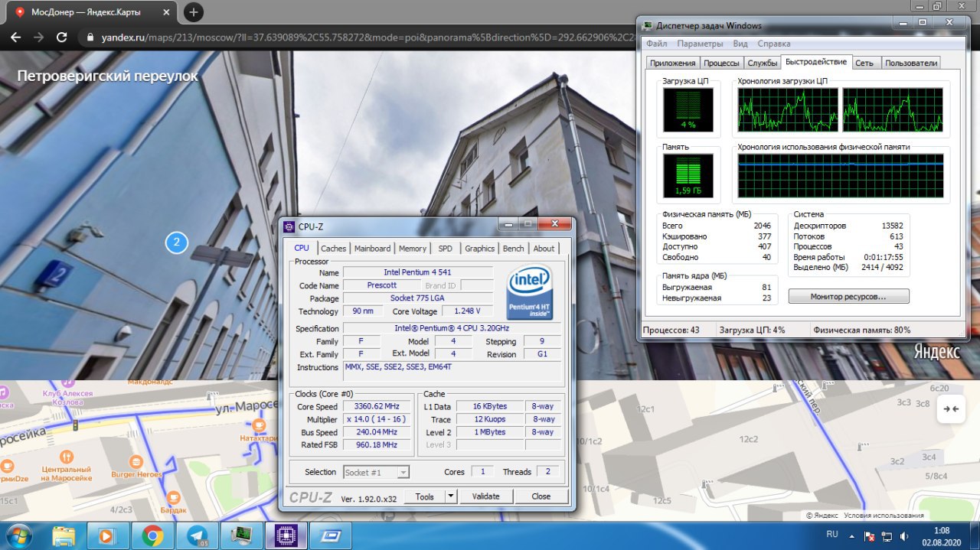Click the Загрузка ЦП gauge showing 4 %
The width and height of the screenshot is (980, 550).
tap(688, 109)
